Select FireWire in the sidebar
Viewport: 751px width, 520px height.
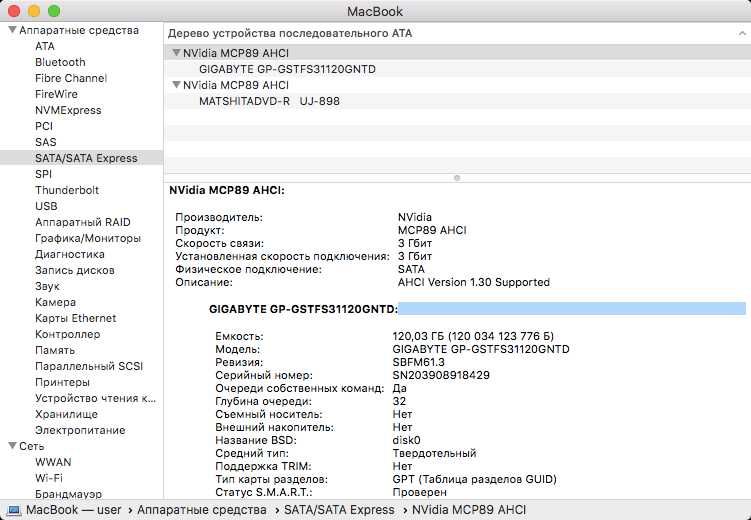[x=57, y=94]
